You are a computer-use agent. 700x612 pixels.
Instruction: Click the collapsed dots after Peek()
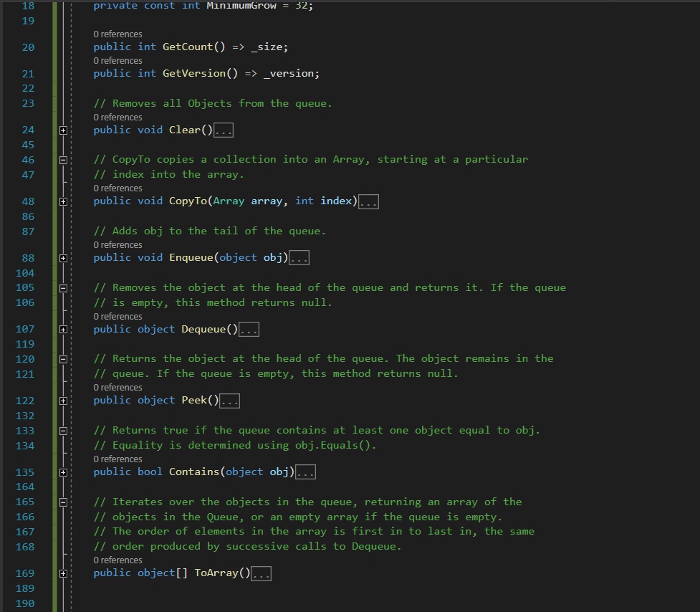pyautogui.click(x=230, y=400)
